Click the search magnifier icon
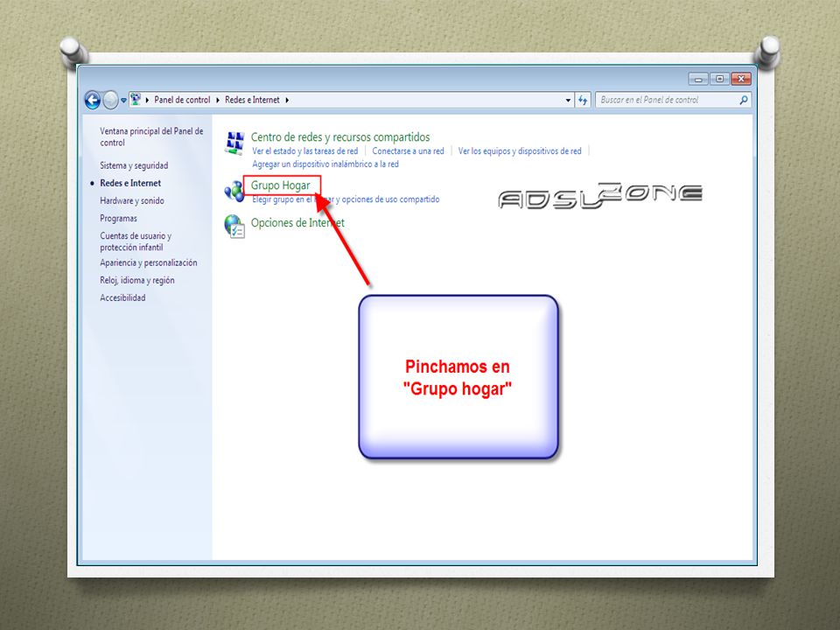Screen dimensions: 840x630 pyautogui.click(x=744, y=100)
